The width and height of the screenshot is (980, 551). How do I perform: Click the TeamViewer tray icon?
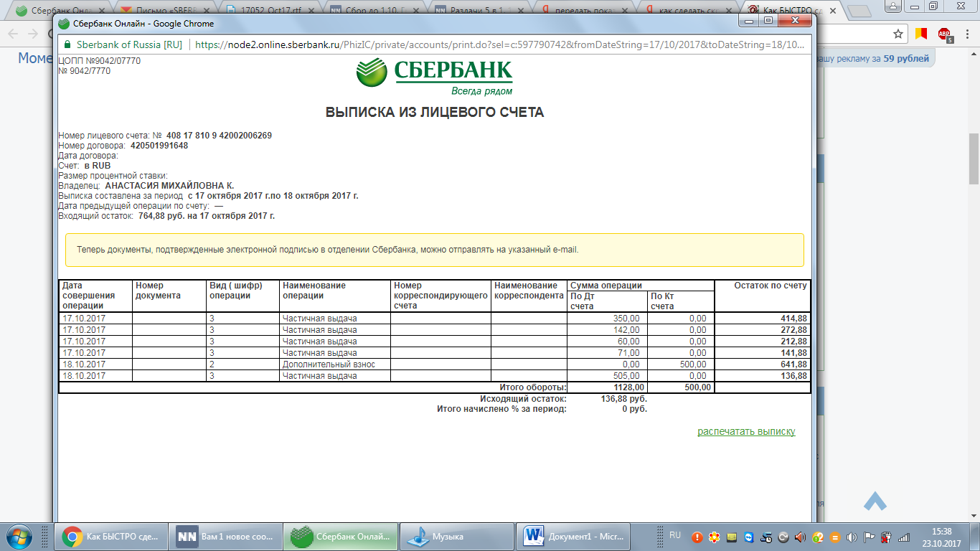[x=749, y=537]
